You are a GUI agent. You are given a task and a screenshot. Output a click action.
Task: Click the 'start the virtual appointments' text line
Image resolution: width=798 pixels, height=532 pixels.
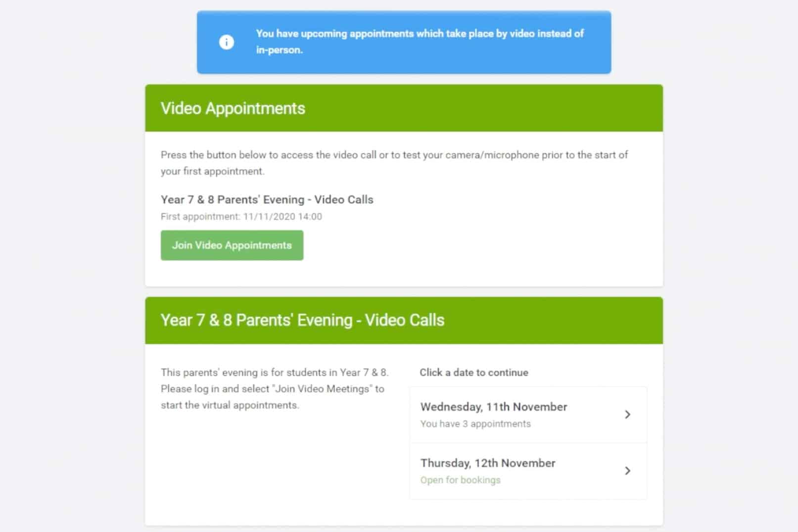click(x=230, y=405)
